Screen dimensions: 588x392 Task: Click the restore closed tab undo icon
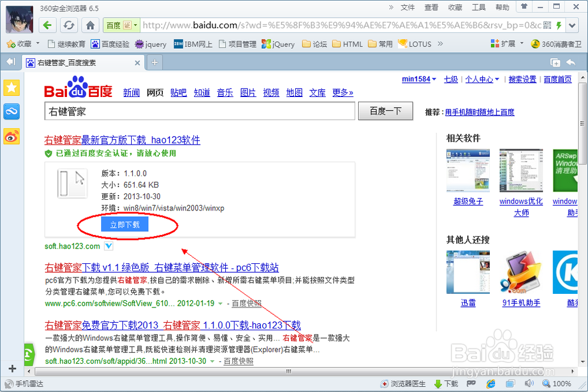pyautogui.click(x=571, y=62)
